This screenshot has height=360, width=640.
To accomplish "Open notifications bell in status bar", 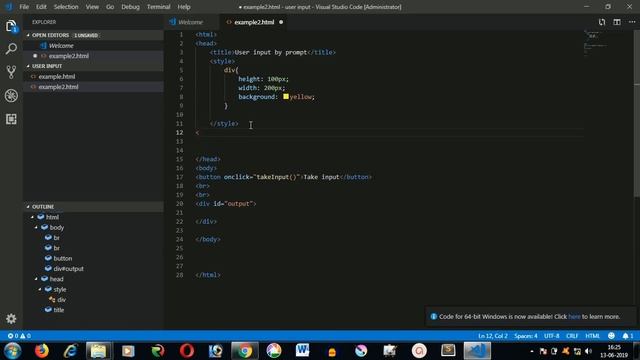I will point(628,336).
